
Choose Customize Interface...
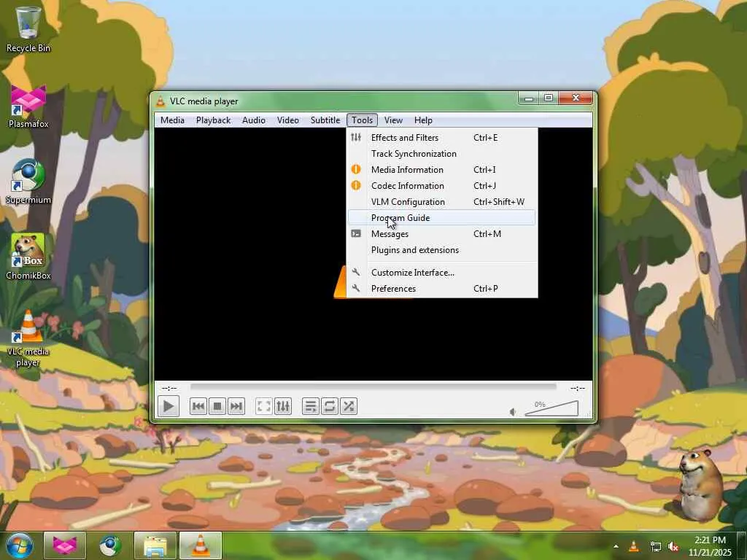(442, 273)
